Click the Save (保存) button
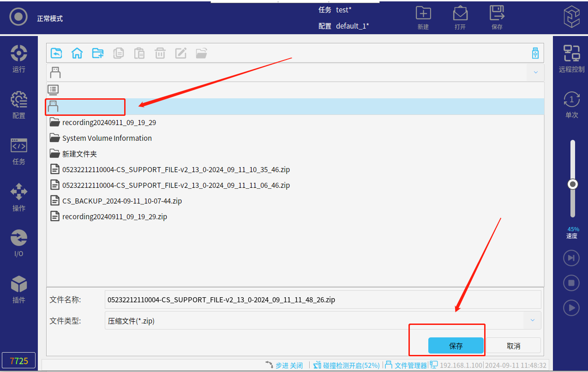 coord(456,346)
